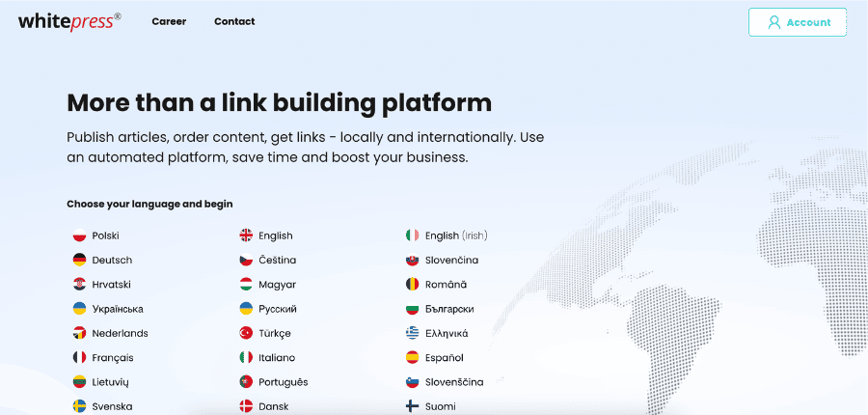Click the Hungarian flag beside Magyar
Image resolution: width=868 pixels, height=415 pixels.
pos(246,285)
